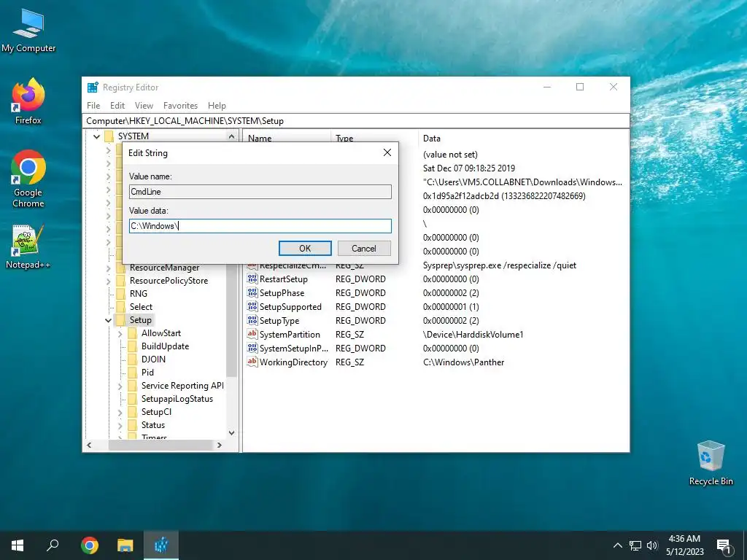Screen dimensions: 747x560
Task: Open the Google Chrome desktop shortcut
Action: tap(28, 179)
